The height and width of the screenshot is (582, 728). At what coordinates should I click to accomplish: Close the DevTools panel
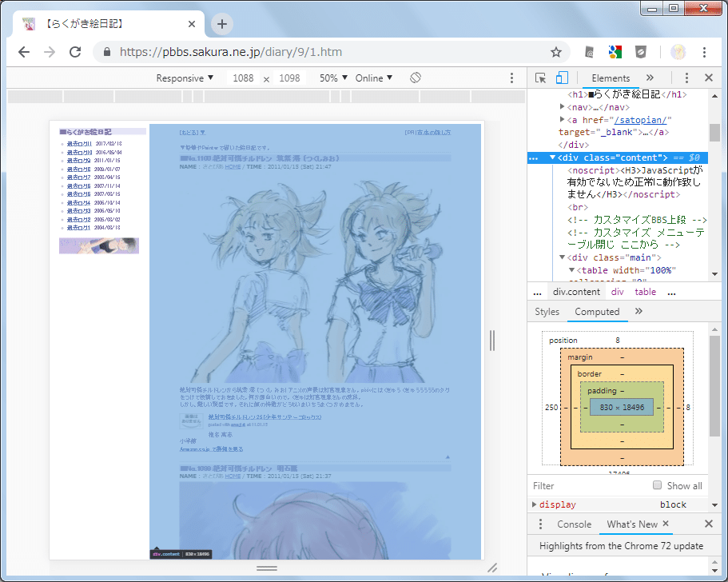click(x=709, y=78)
